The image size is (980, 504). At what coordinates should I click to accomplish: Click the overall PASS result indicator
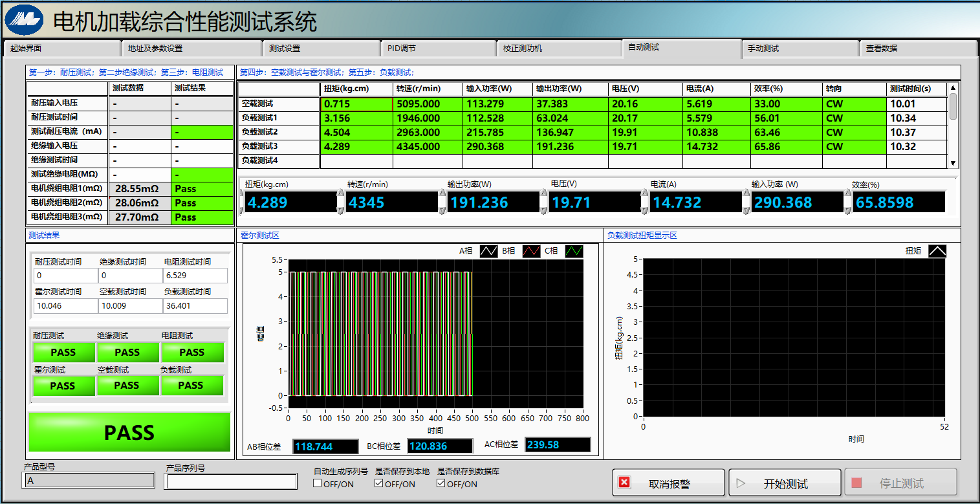pyautogui.click(x=129, y=432)
